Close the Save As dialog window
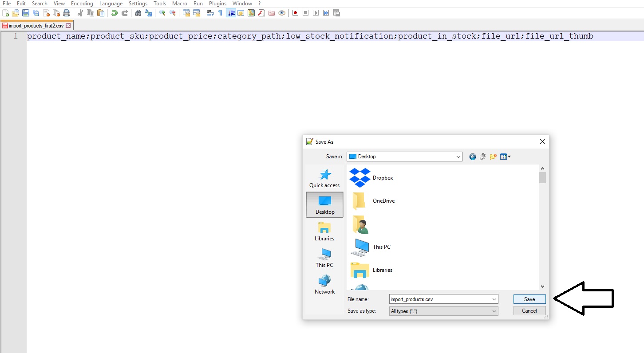The height and width of the screenshot is (353, 644). tap(542, 141)
